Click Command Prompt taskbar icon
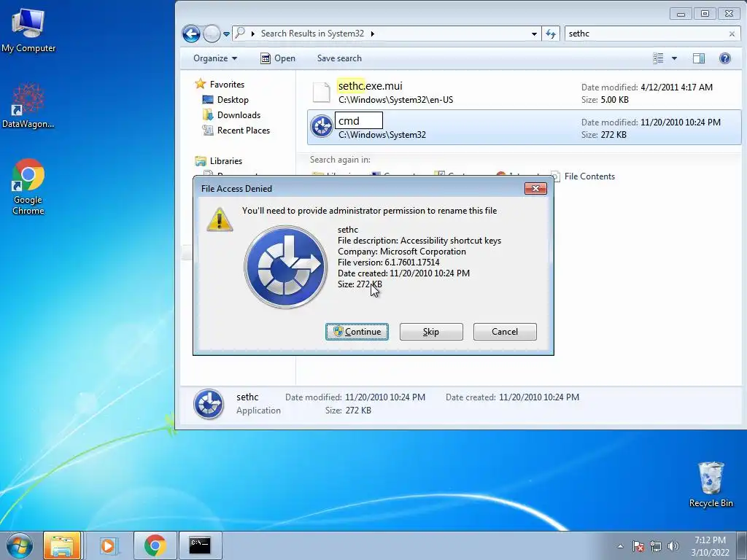Screen dimensions: 747x560 [x=200, y=545]
